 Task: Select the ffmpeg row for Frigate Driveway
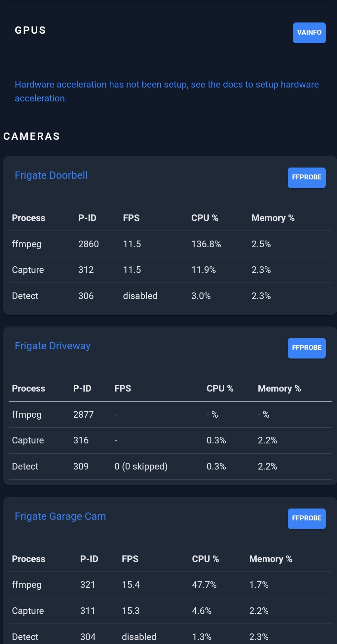pyautogui.click(x=26, y=414)
